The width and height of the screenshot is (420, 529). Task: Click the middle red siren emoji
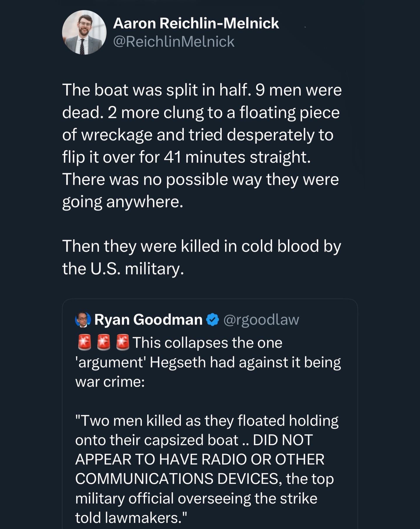(x=104, y=342)
